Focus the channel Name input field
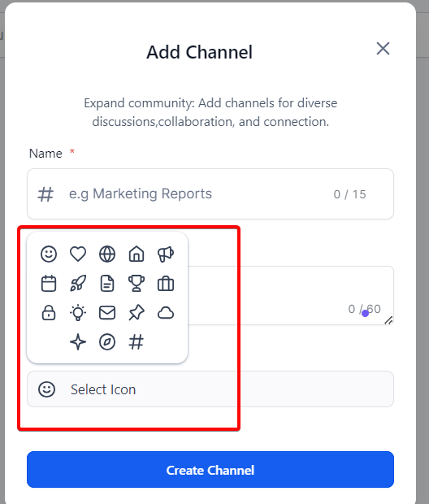 point(210,193)
